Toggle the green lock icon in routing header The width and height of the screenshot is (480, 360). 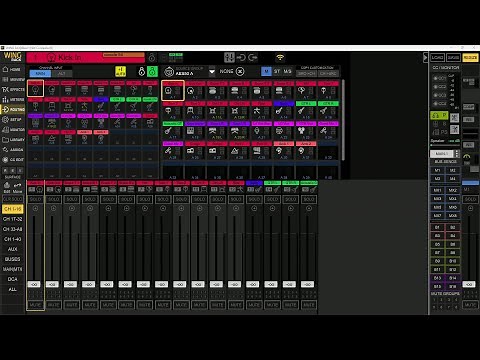(x=152, y=71)
